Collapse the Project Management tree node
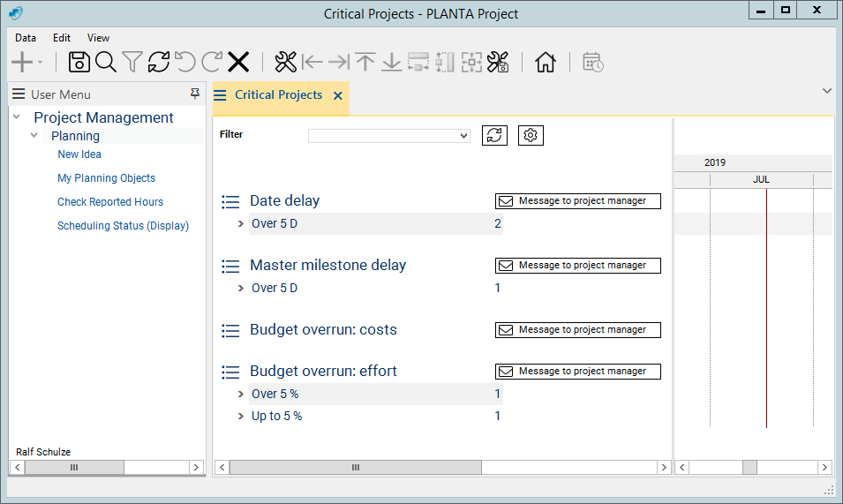This screenshot has width=843, height=504. [17, 117]
